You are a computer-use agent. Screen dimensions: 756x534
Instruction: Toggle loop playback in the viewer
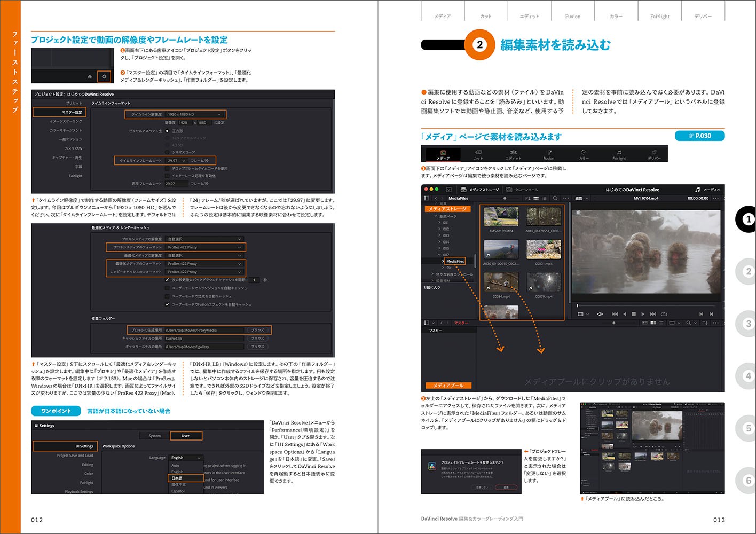coord(664,314)
